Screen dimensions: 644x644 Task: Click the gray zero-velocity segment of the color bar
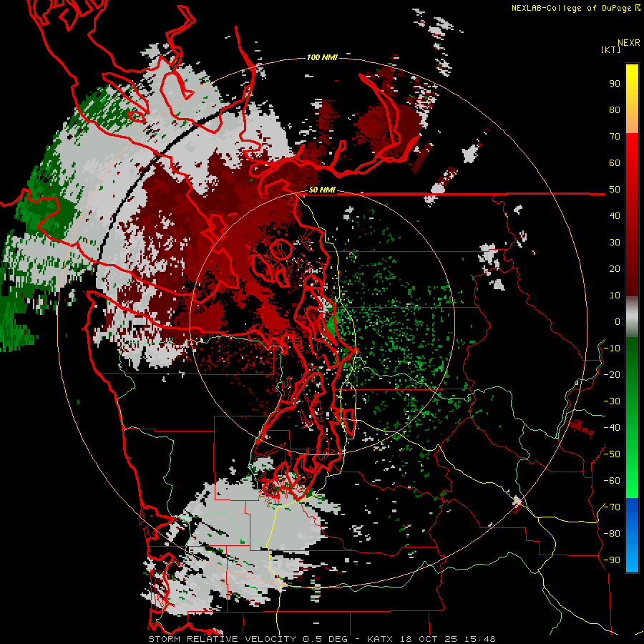point(632,317)
